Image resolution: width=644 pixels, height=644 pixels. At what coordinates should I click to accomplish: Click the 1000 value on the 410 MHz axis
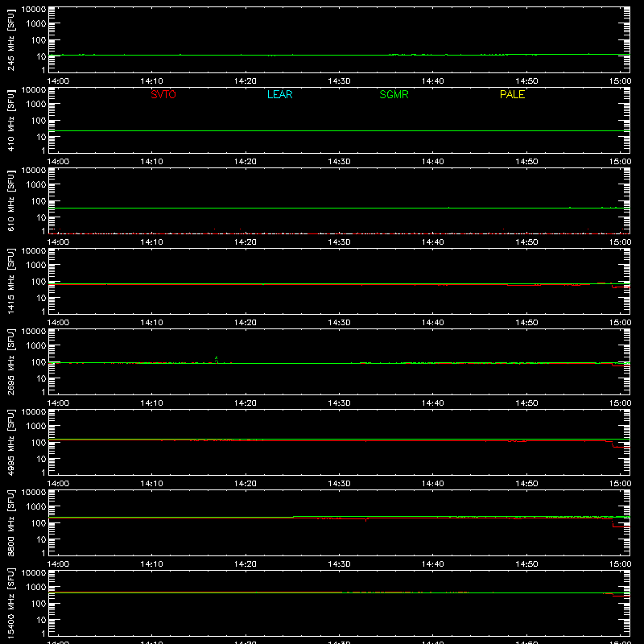(x=36, y=105)
